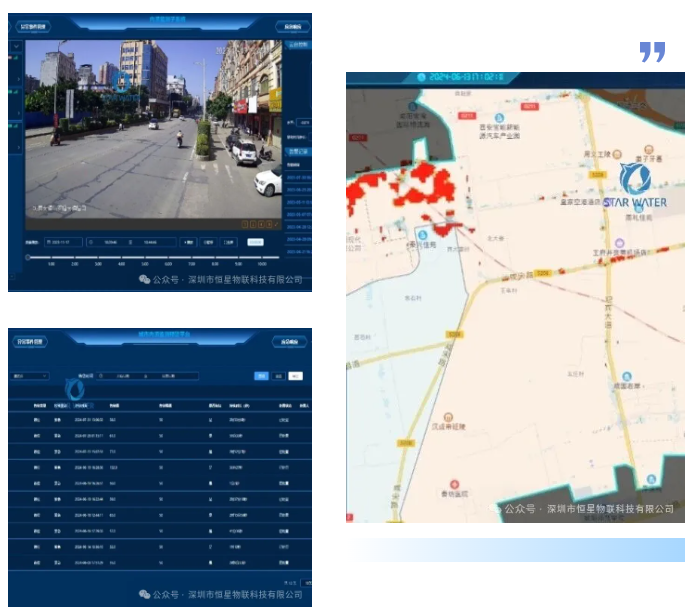Click the orange icons at video bottom-right corner
This screenshot has height=613, width=698.
(x=258, y=224)
